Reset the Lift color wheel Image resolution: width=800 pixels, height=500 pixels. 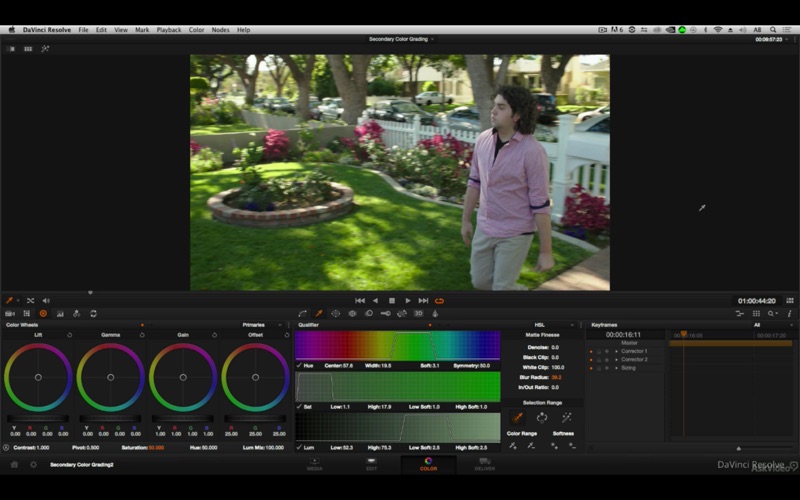(x=69, y=335)
